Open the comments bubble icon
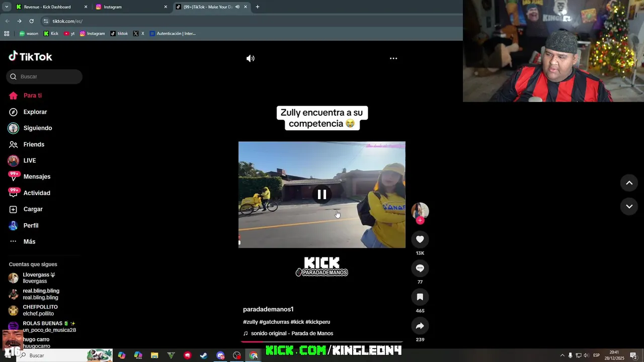The image size is (644, 362). coord(420,268)
